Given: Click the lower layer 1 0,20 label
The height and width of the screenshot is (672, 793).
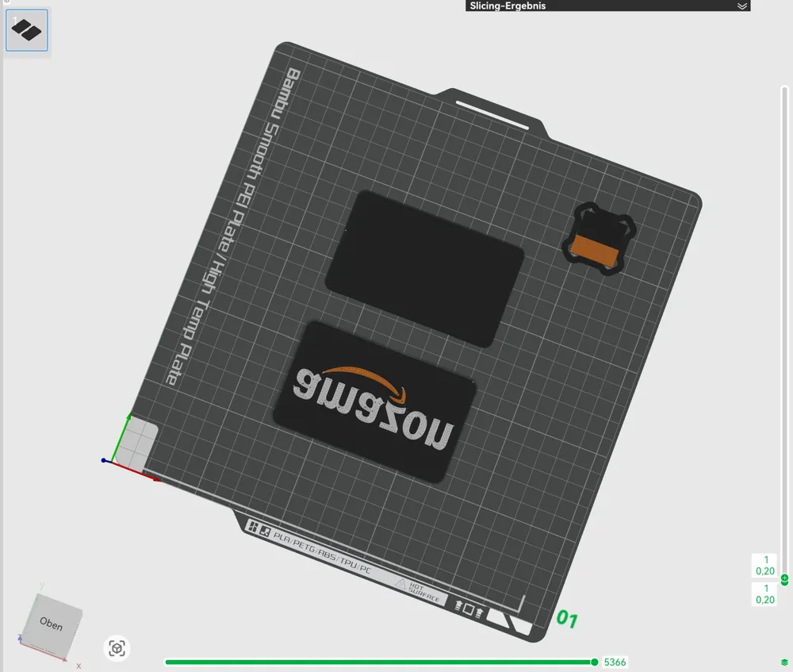Looking at the screenshot, I should 764,594.
